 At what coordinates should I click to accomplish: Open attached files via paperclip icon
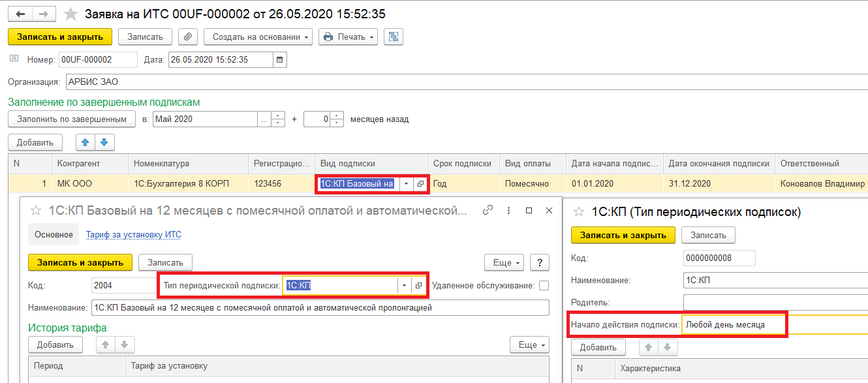pyautogui.click(x=188, y=37)
